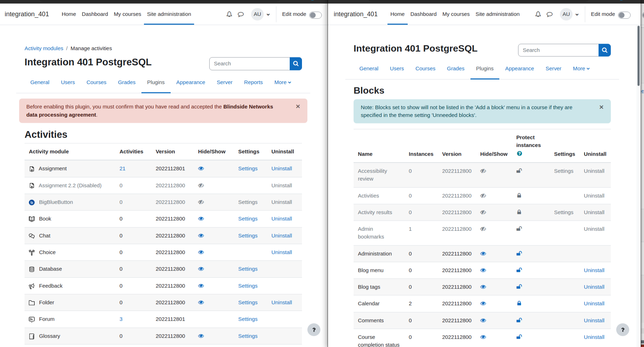Click the Forum activity icon
644x347 pixels.
pos(32,319)
